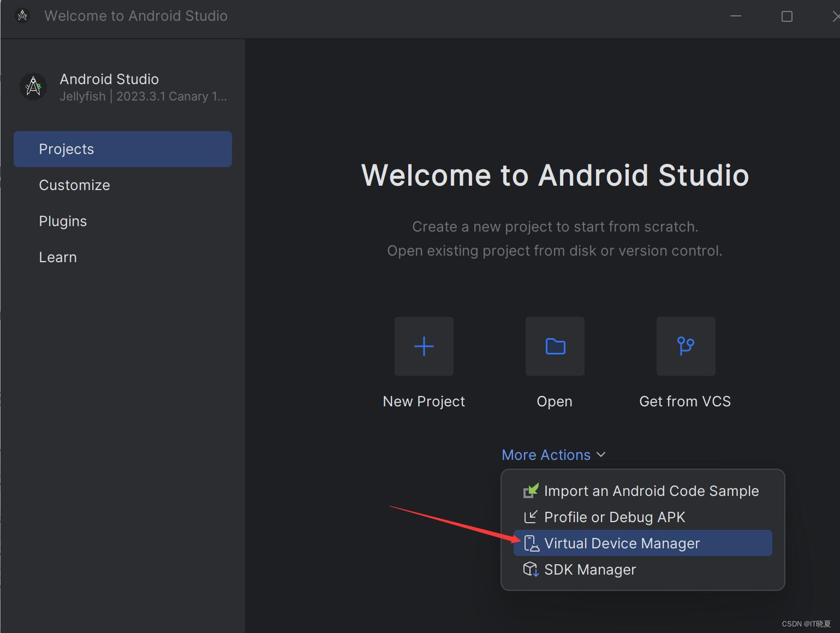This screenshot has width=840, height=633.
Task: Click the Open folder icon
Action: point(555,346)
